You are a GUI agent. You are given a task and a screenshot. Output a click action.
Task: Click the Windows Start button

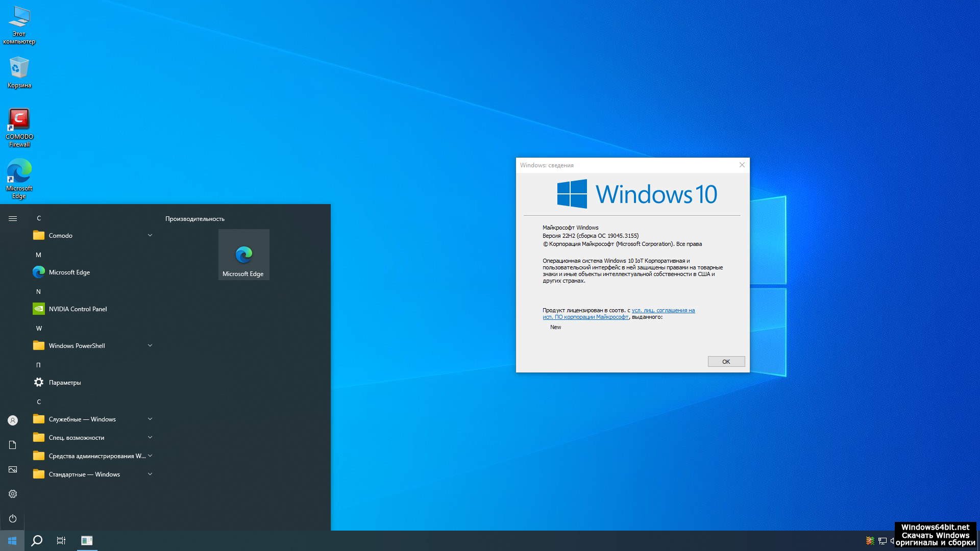[12, 541]
